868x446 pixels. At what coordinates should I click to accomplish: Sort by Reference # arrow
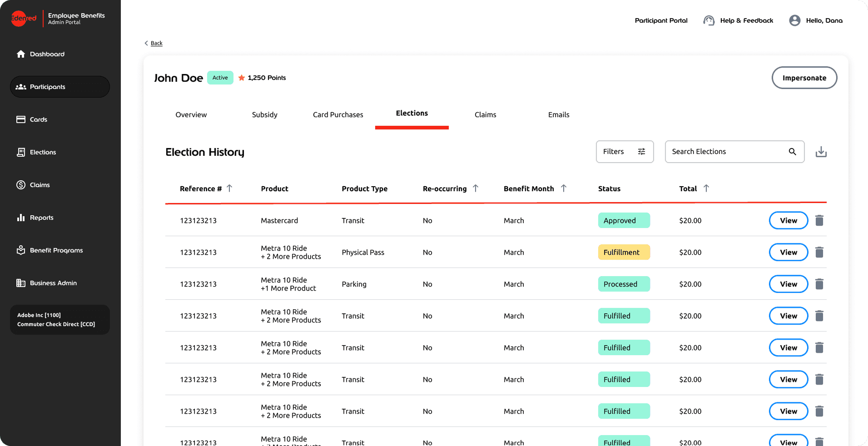pyautogui.click(x=229, y=188)
